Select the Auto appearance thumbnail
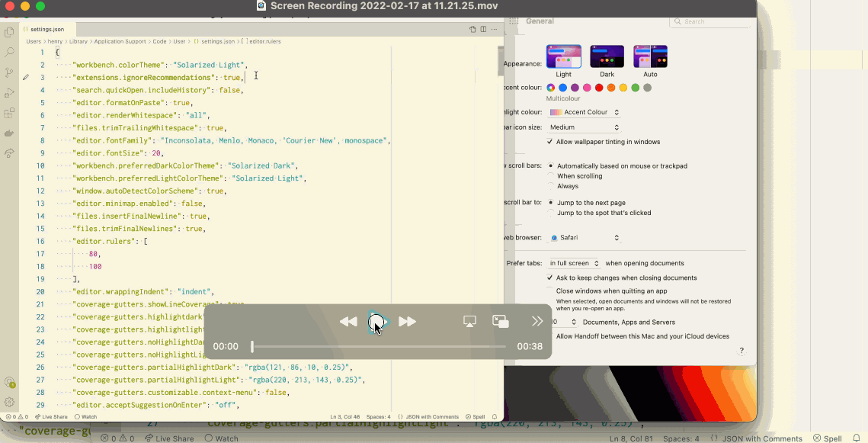Viewport: 868px width, 443px height. [x=651, y=56]
